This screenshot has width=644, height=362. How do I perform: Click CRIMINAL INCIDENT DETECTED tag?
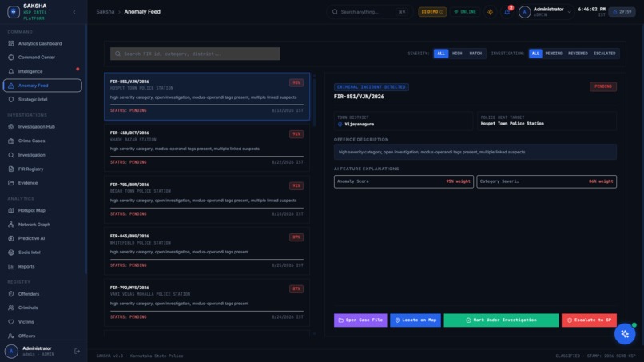click(372, 87)
